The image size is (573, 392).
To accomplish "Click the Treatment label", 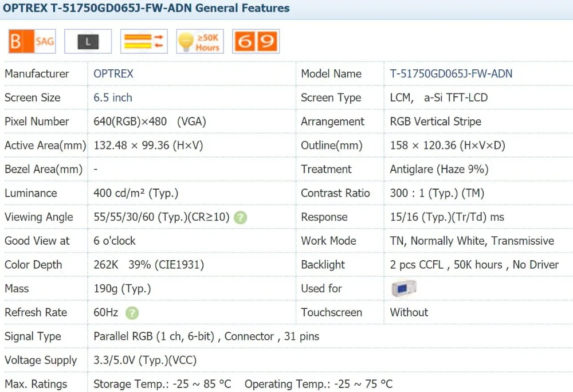I will tap(326, 169).
